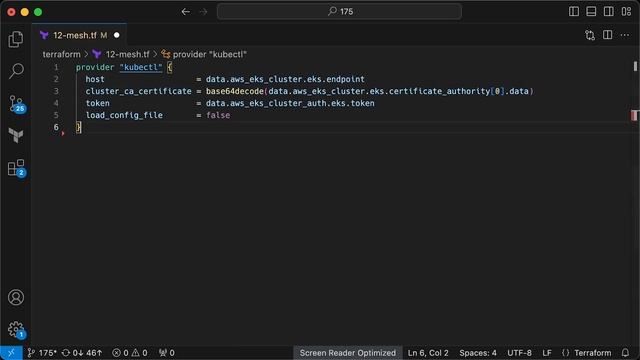Go back using the left arrow
640x360 pixels.
(186, 12)
